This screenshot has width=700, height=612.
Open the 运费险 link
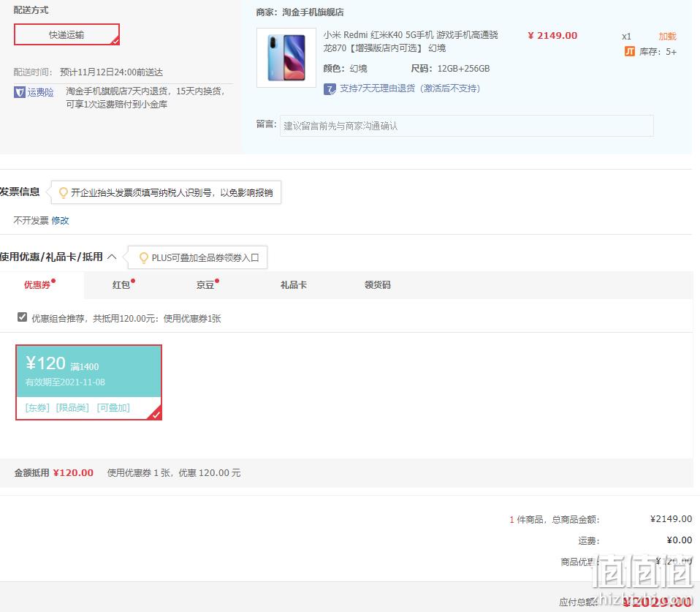41,92
